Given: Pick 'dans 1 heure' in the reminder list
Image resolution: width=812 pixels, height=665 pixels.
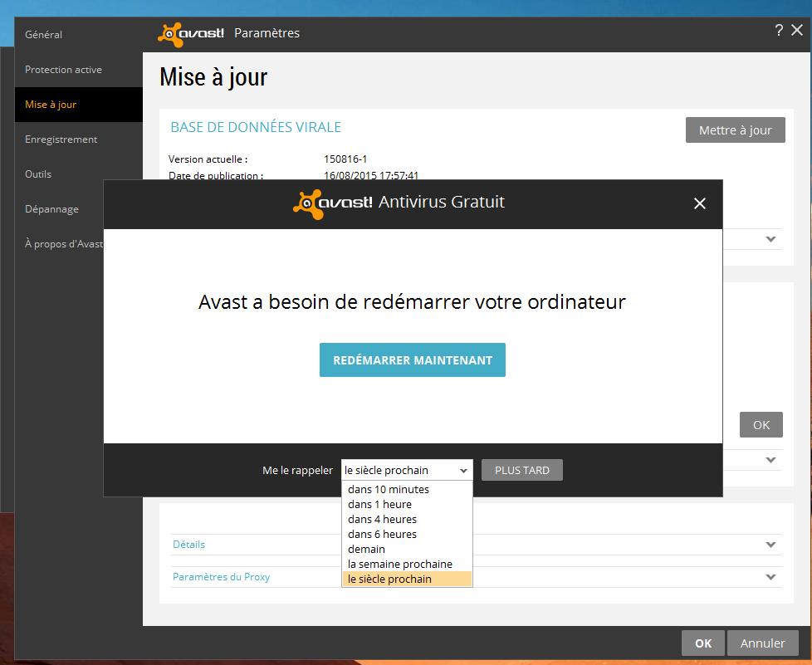Looking at the screenshot, I should [407, 505].
